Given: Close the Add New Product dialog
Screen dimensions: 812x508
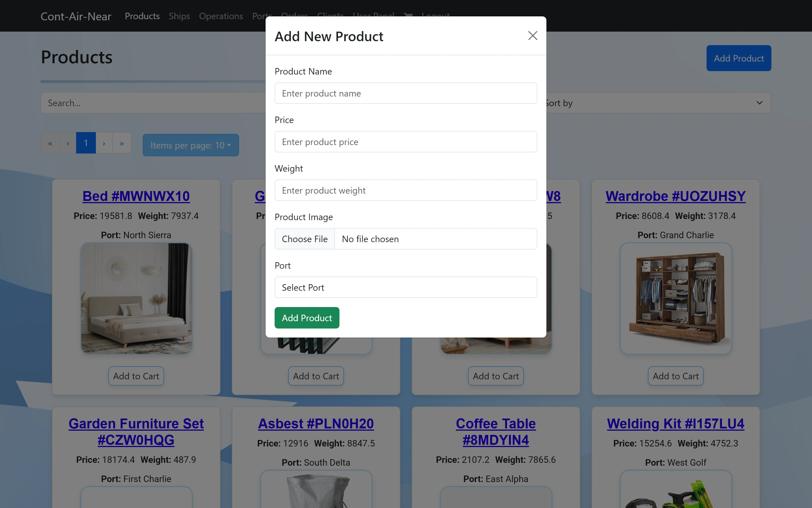Looking at the screenshot, I should pos(533,36).
